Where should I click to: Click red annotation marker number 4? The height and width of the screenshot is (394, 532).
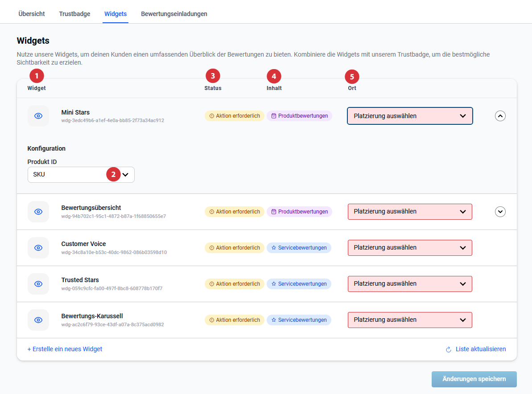click(x=274, y=76)
